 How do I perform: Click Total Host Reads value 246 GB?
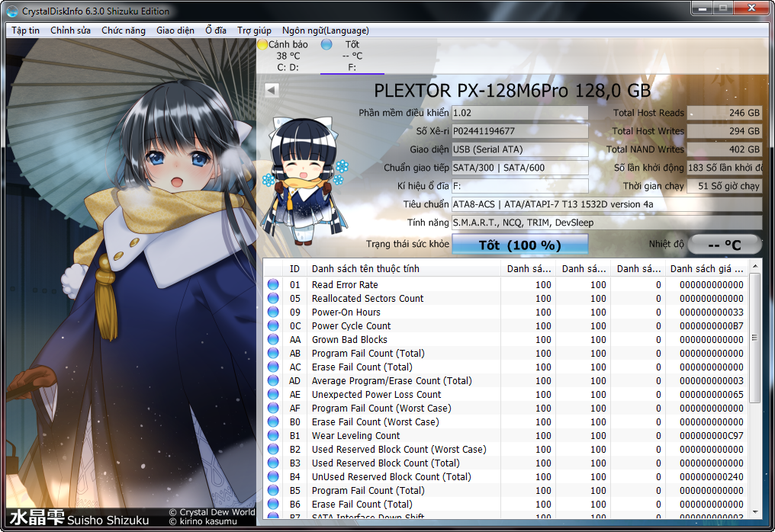point(725,113)
